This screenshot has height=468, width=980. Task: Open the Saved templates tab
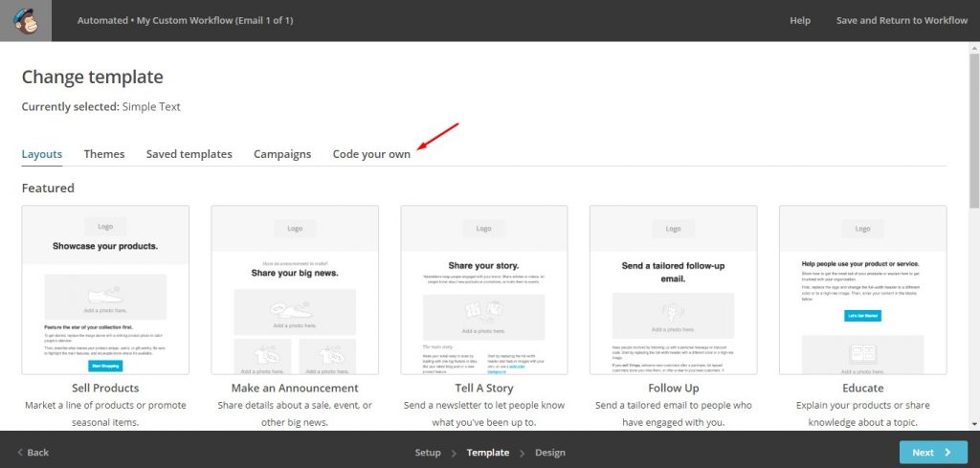[x=189, y=154]
